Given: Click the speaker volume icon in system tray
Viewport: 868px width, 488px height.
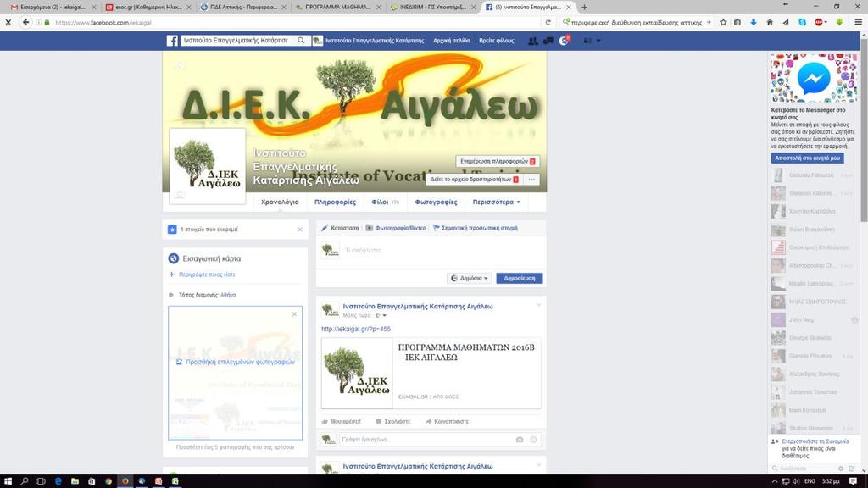Looking at the screenshot, I should coord(795,481).
